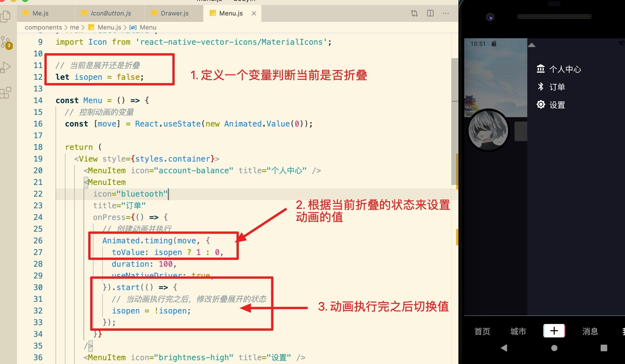Open the 首页 tab in bottom navigation
This screenshot has width=625, height=364.
482,331
